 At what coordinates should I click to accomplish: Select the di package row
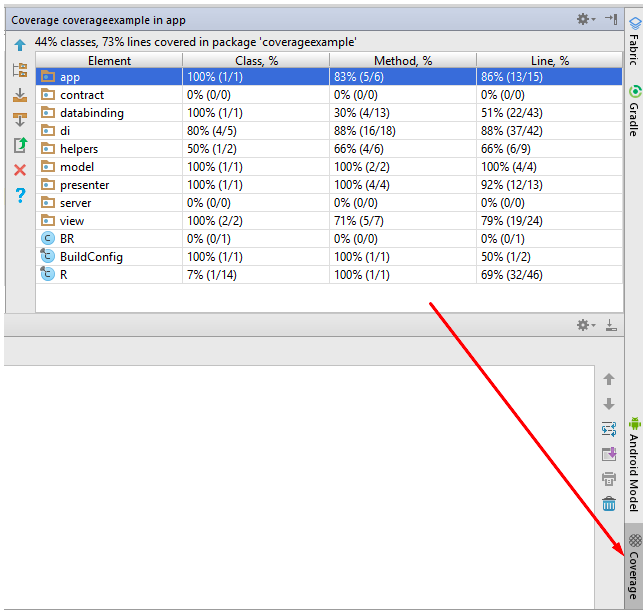coord(329,131)
